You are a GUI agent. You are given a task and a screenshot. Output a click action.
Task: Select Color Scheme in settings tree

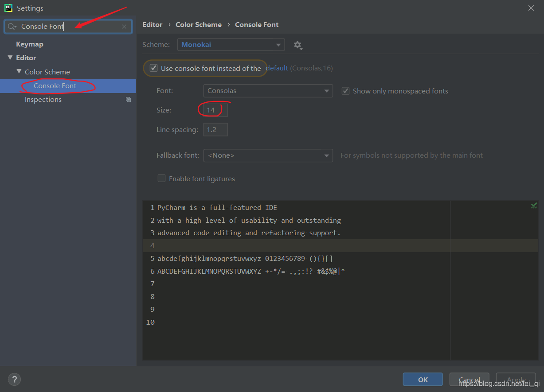(47, 72)
